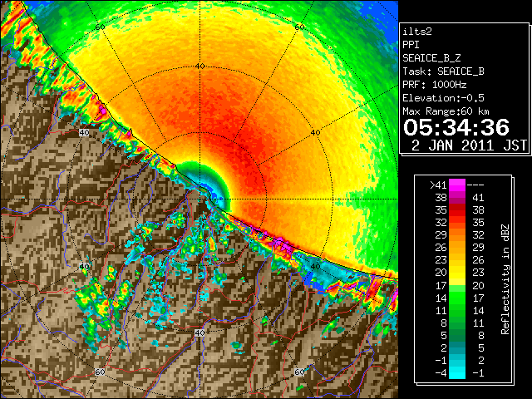Click the 'SEAICE_B_Z' product name
This screenshot has height=399, width=532.
pyautogui.click(x=431, y=58)
